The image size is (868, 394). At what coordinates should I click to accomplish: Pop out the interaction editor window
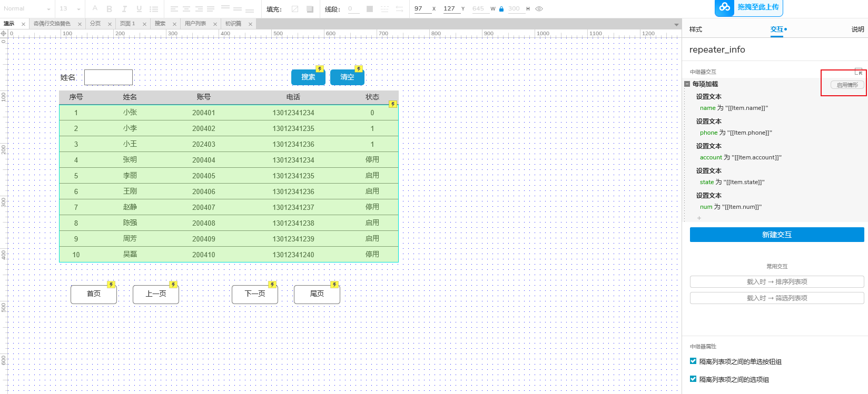point(859,72)
